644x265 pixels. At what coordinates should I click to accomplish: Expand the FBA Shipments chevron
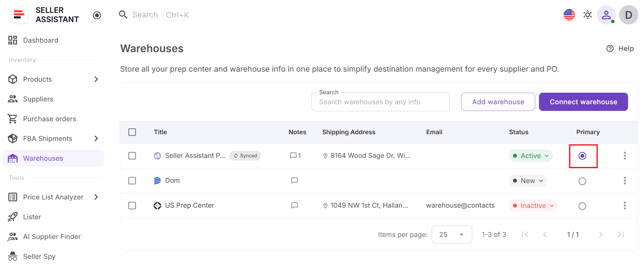click(96, 139)
